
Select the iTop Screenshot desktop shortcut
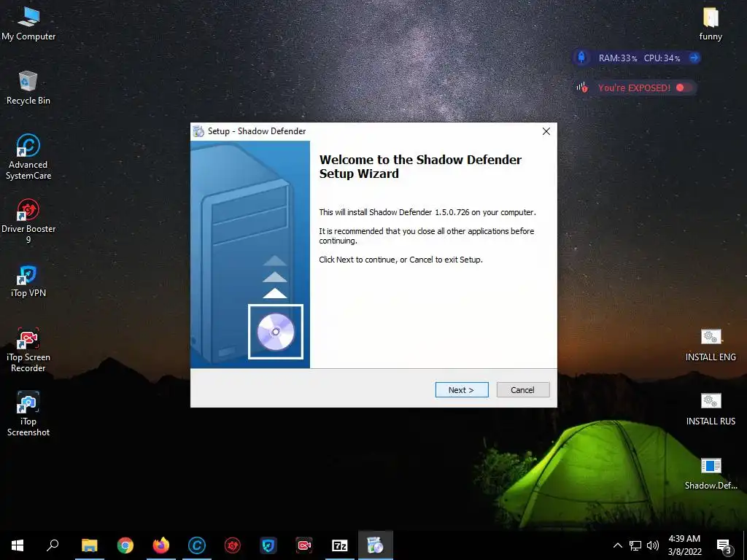28,414
